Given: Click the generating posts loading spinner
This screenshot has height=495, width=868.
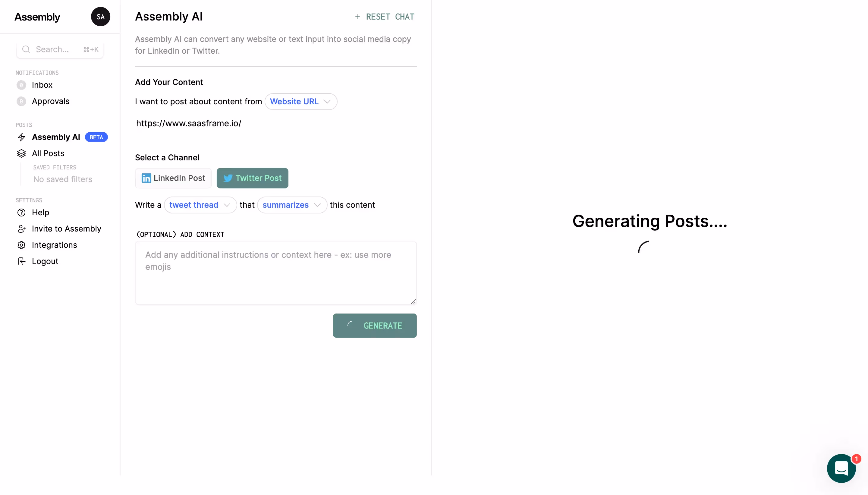Looking at the screenshot, I should click(x=643, y=247).
